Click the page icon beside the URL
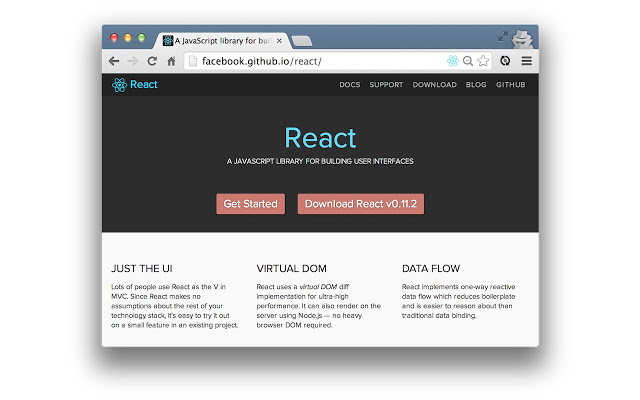 pos(193,61)
